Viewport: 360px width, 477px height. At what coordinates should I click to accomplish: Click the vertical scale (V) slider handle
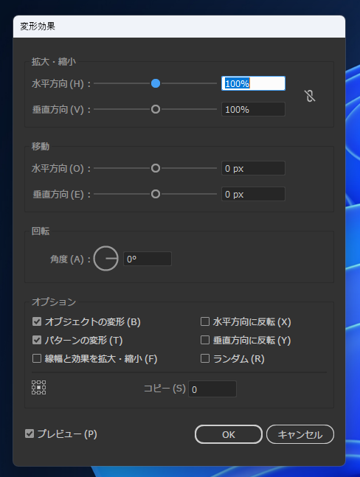[155, 109]
